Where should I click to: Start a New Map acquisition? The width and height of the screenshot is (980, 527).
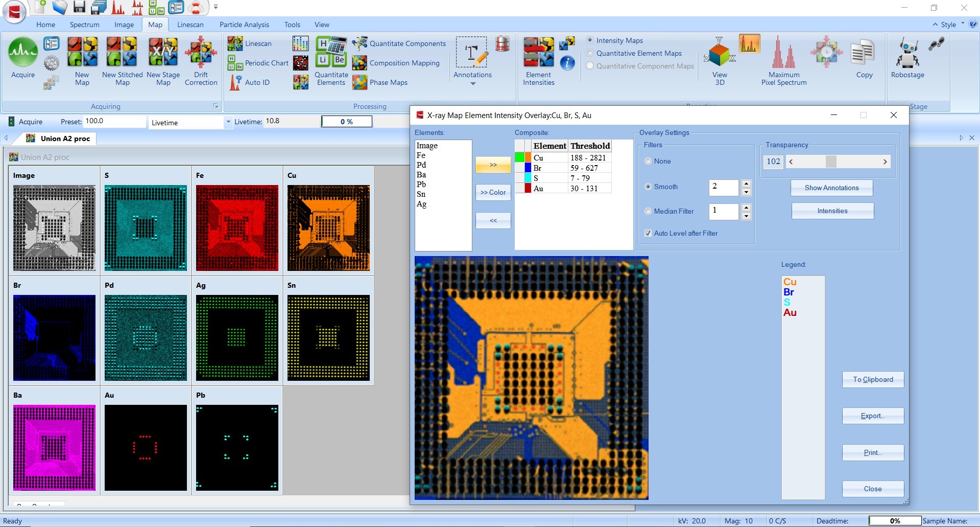point(82,61)
